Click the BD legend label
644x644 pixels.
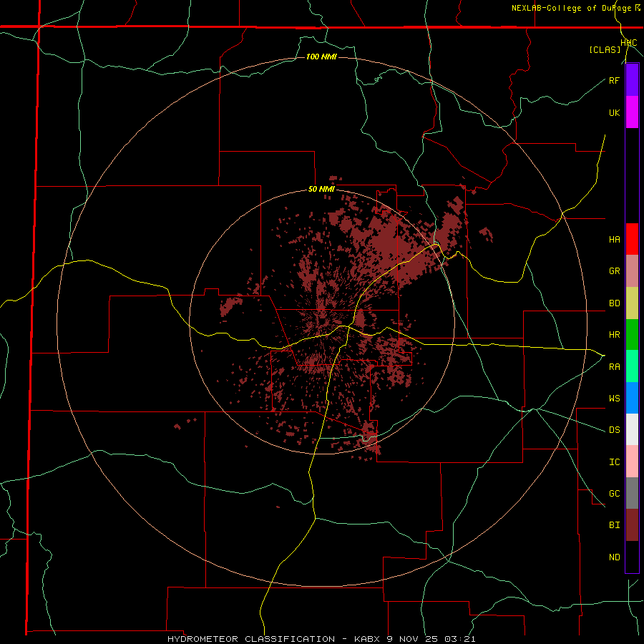tap(614, 303)
